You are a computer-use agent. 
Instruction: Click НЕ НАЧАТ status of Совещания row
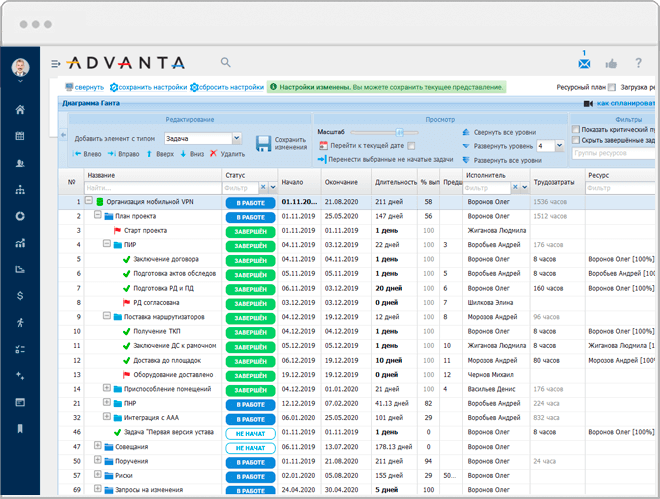point(250,448)
